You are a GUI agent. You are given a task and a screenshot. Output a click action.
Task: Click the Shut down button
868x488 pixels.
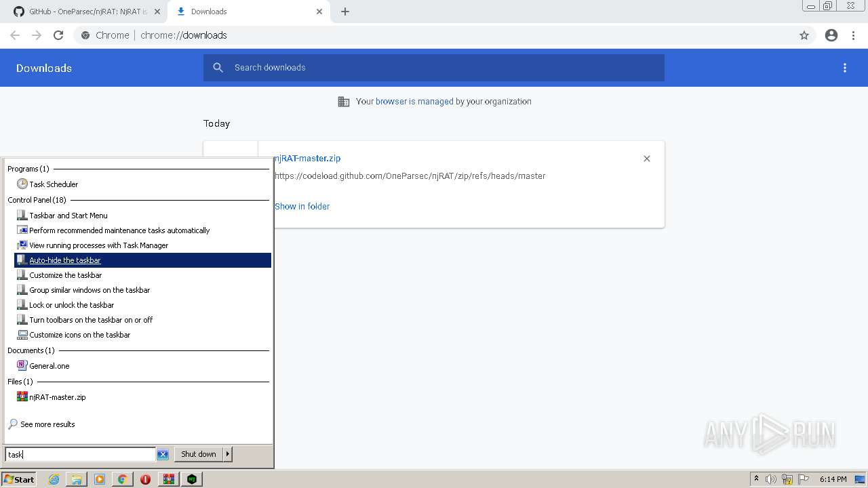coord(199,454)
